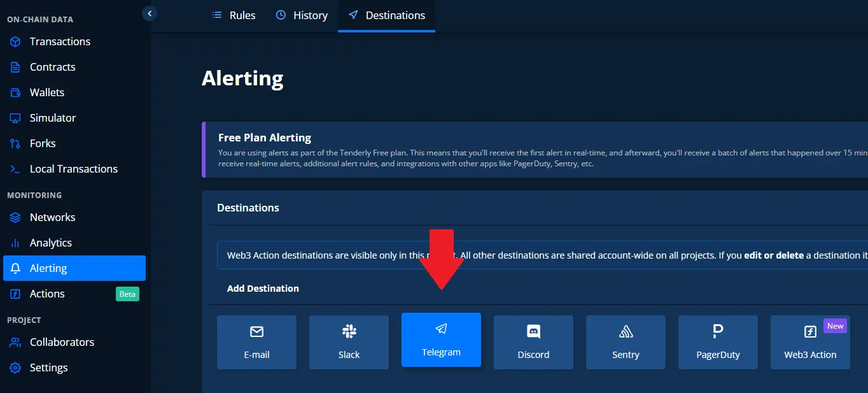
Task: Click the Destinations paper-plane tab icon
Action: tap(353, 15)
